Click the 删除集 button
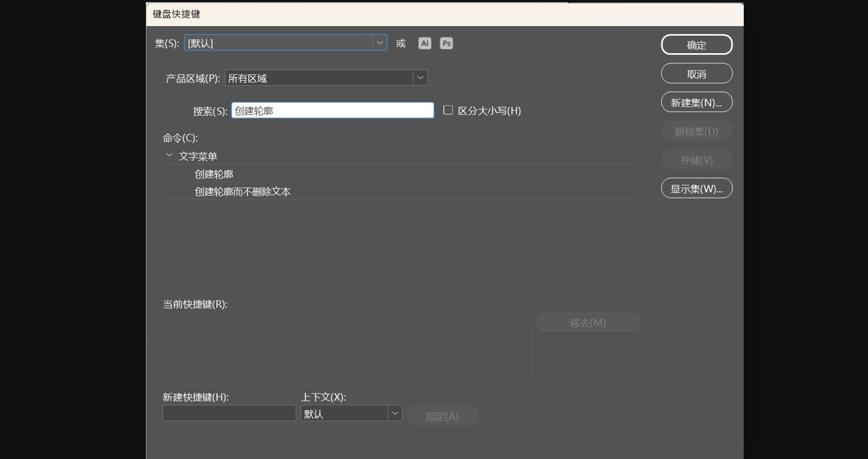 tap(697, 131)
